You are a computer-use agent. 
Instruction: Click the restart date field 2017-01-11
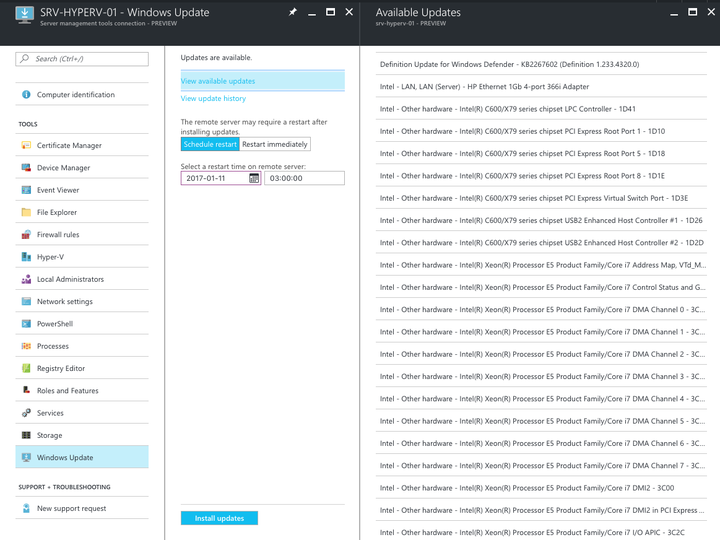pyautogui.click(x=221, y=178)
